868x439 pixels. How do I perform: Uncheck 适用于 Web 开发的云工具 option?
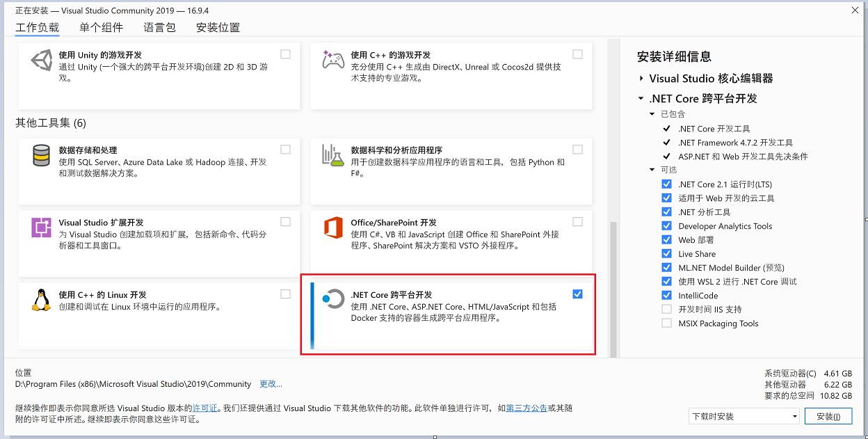667,198
